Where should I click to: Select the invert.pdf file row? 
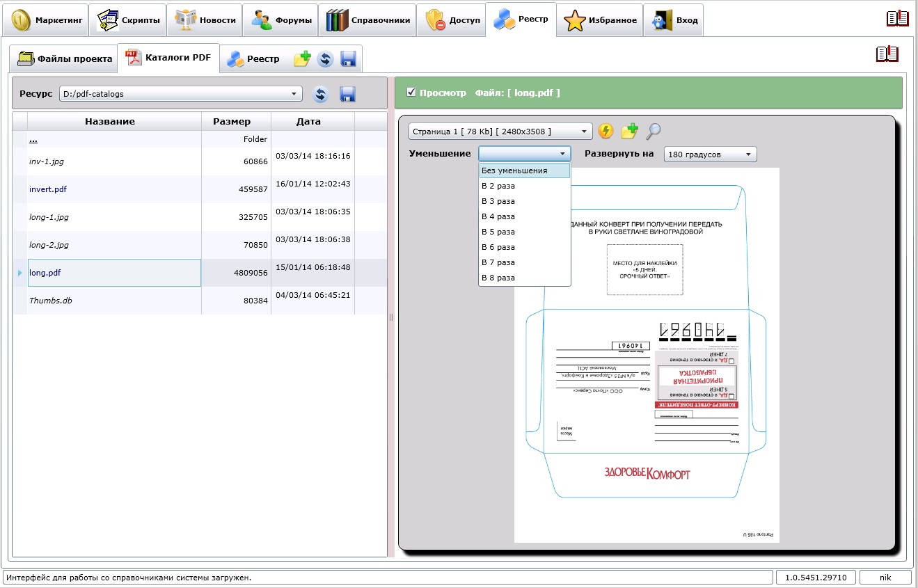(200, 189)
